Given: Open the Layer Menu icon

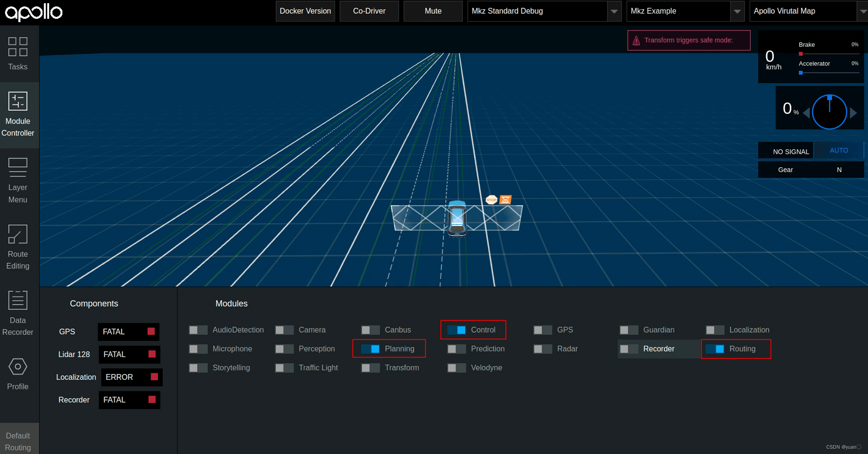Looking at the screenshot, I should pos(18,168).
